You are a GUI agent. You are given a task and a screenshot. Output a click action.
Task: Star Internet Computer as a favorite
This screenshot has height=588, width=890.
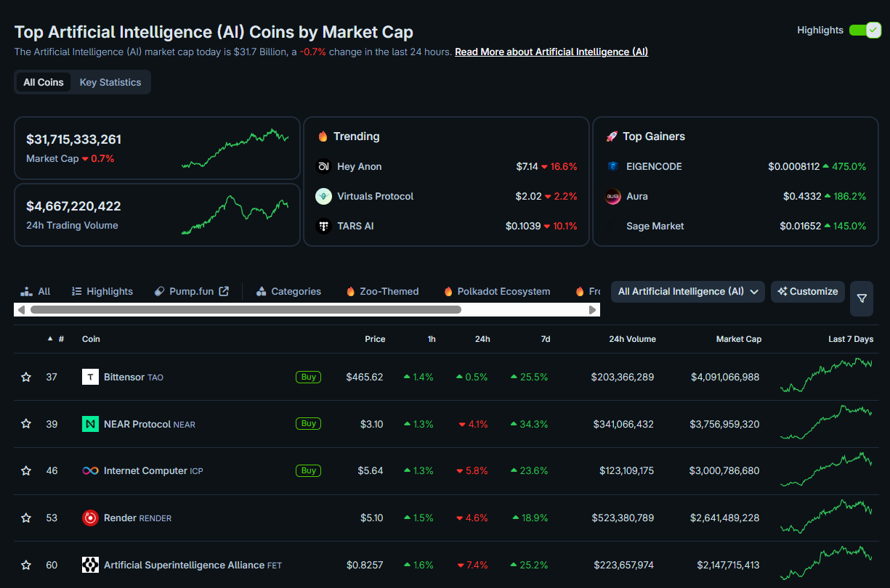click(26, 471)
